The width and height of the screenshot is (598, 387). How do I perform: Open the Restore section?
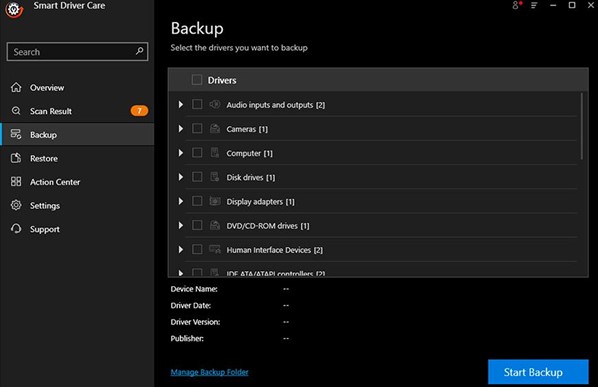pyautogui.click(x=77, y=158)
